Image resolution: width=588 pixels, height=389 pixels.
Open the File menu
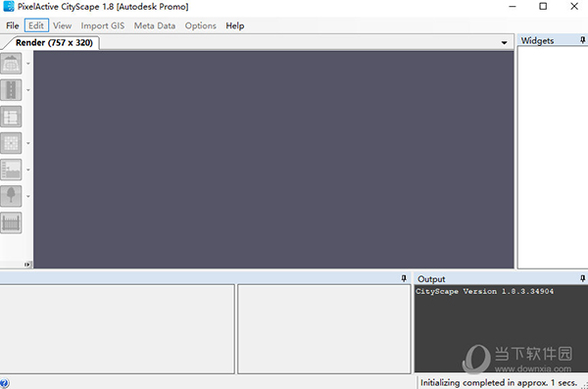tap(13, 25)
